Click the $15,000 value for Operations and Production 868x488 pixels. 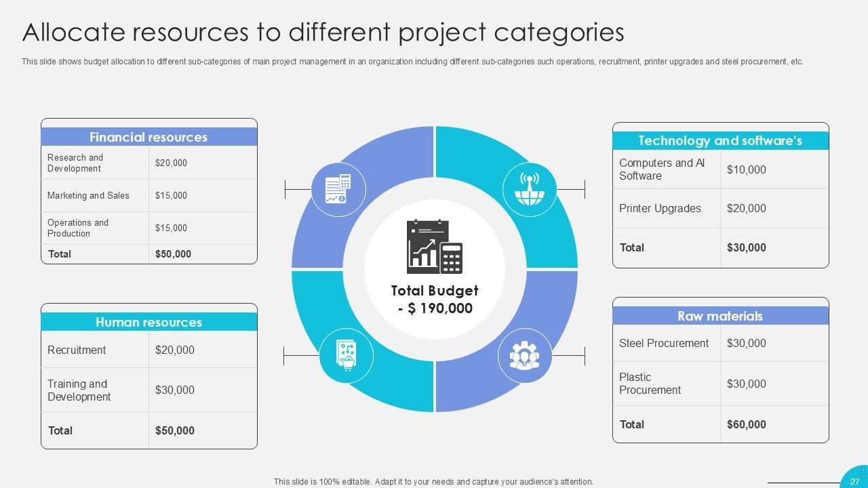tap(171, 228)
